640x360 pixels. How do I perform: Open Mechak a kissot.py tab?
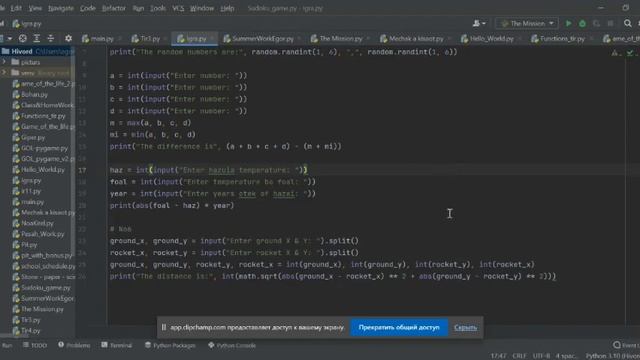point(416,39)
